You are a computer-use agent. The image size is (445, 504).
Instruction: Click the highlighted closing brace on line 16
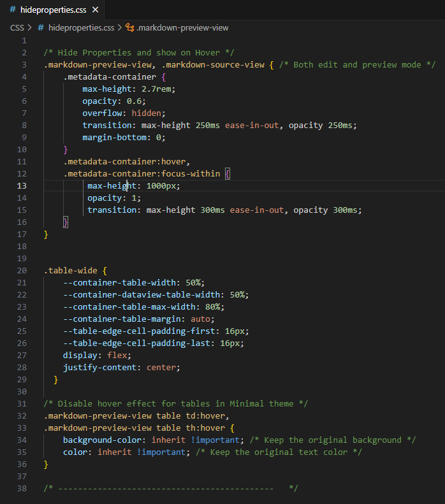coord(66,222)
